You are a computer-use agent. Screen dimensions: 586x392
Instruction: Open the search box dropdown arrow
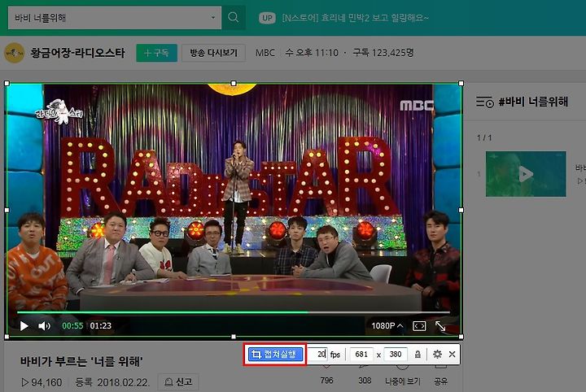[213, 18]
